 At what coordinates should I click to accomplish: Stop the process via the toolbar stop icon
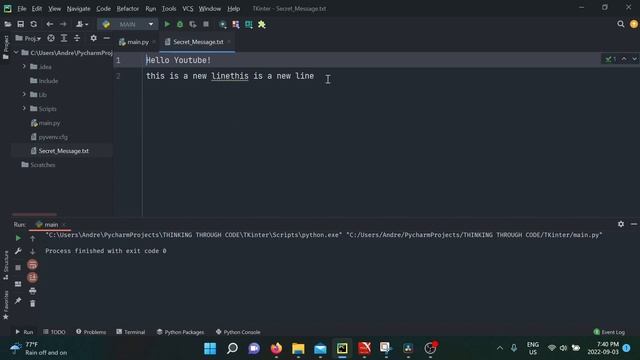[206, 24]
